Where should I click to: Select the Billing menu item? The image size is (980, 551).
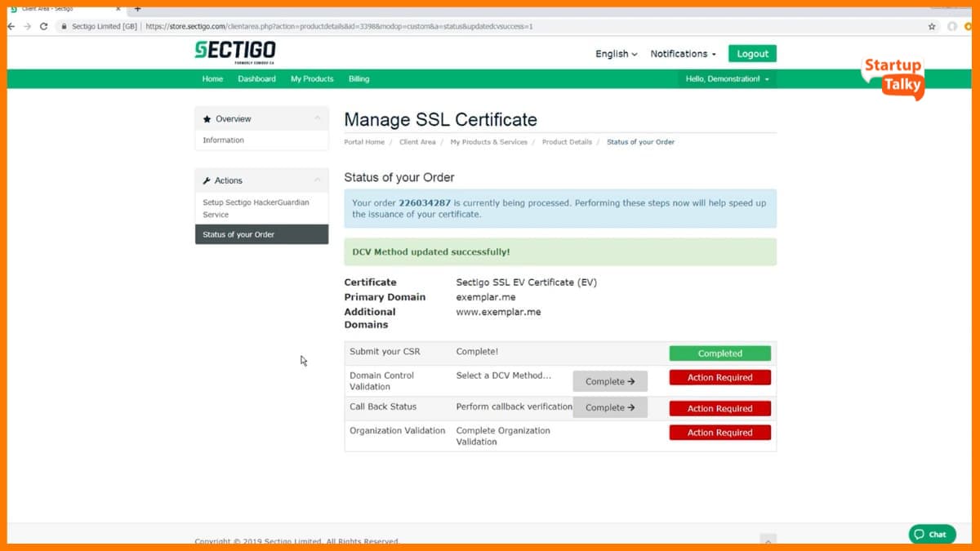(359, 78)
